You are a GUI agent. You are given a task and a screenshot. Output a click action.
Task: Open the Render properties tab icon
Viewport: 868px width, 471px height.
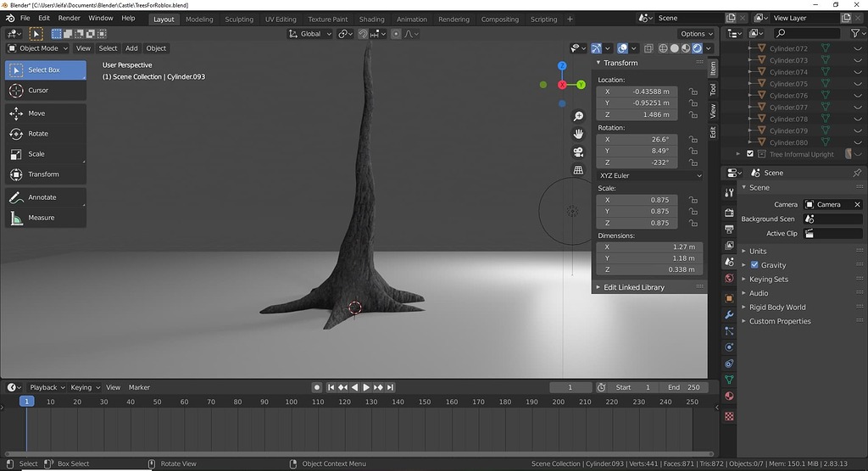click(729, 213)
